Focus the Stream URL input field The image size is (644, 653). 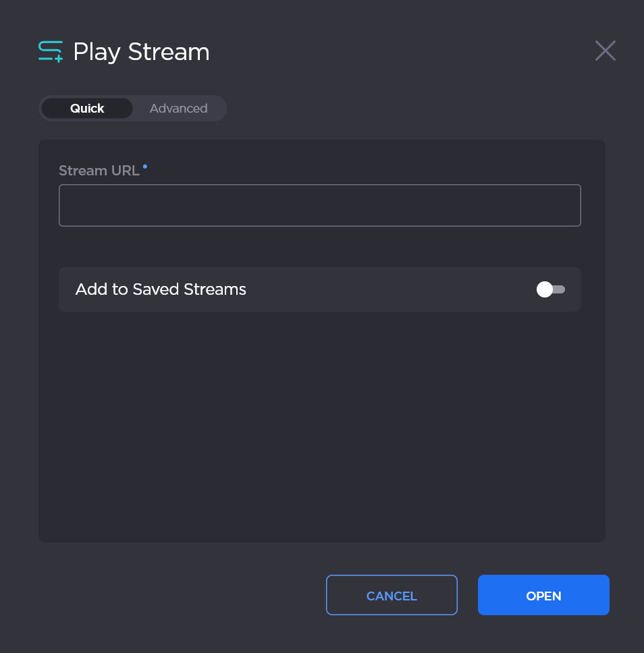(319, 206)
